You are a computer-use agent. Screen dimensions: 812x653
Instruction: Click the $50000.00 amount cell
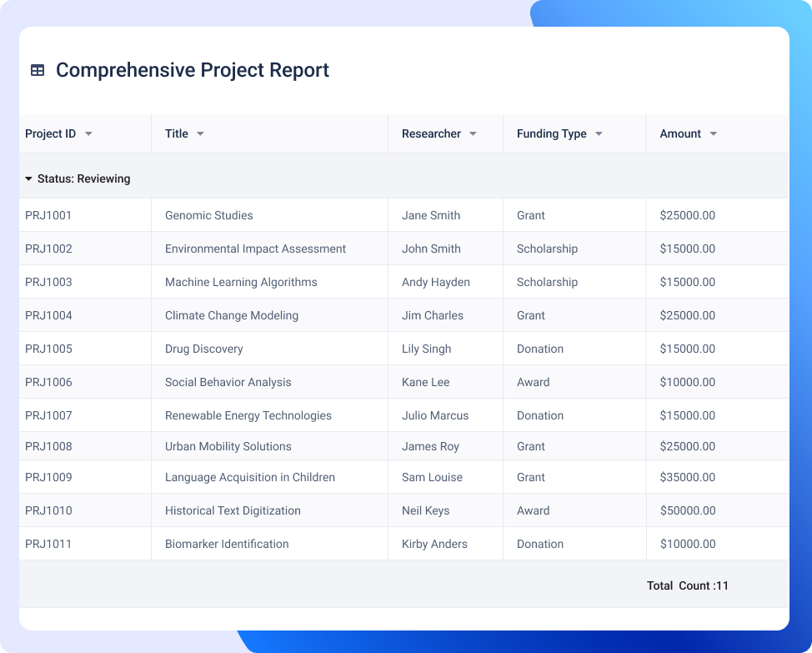[x=687, y=510]
